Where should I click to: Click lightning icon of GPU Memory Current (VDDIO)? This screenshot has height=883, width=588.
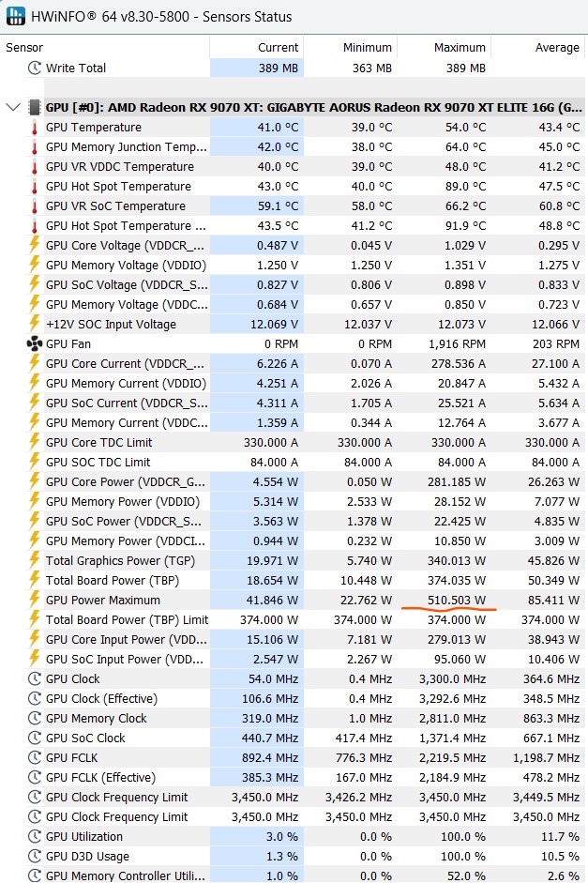(35, 383)
